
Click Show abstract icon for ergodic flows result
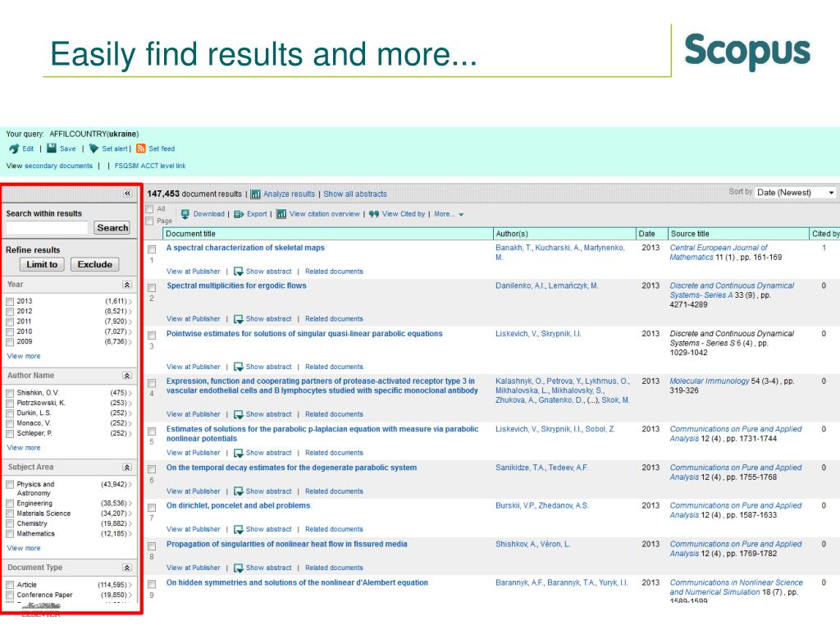239,319
